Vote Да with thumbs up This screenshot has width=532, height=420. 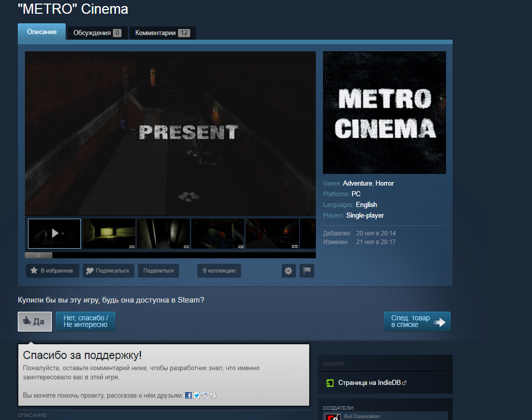point(35,321)
